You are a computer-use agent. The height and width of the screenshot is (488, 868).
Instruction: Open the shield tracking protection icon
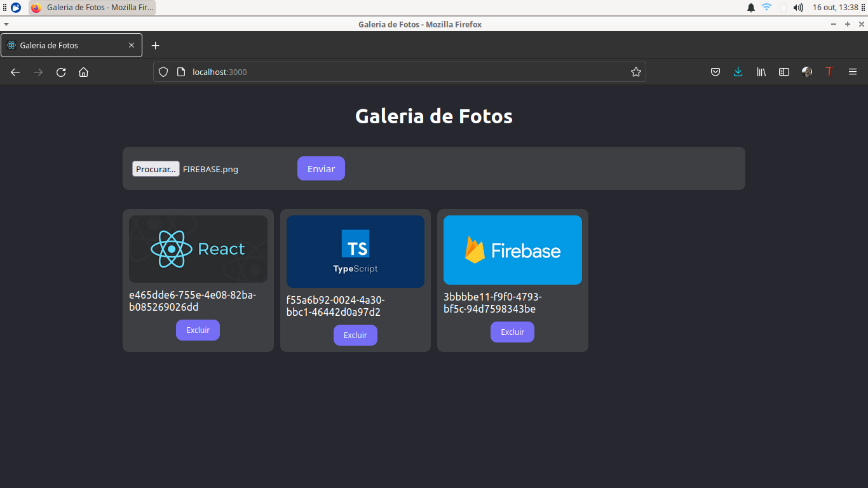point(163,72)
